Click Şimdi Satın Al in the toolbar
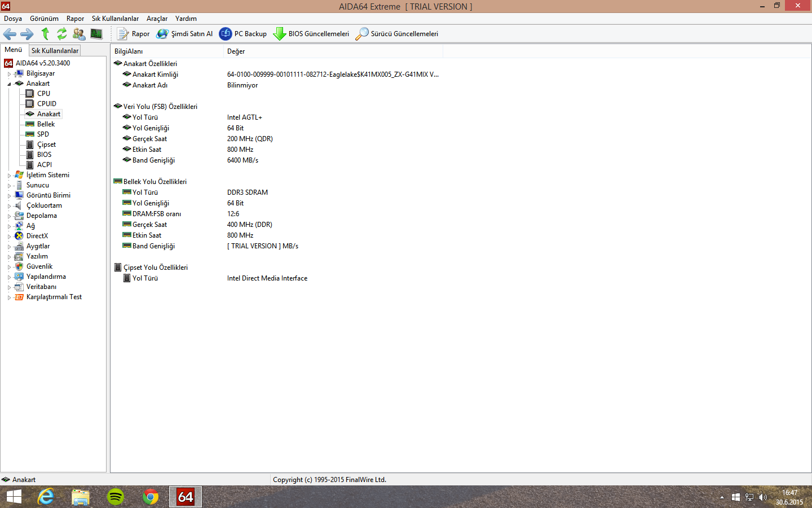Screen dimensions: 812x508 [185, 34]
